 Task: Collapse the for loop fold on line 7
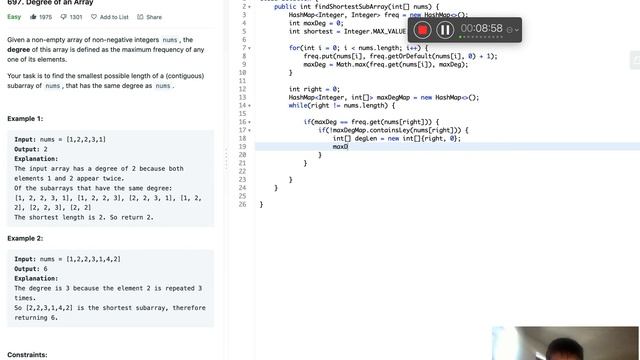[249, 48]
